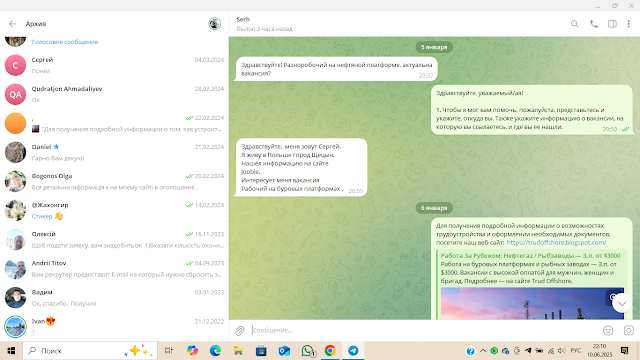Launch Copilot from the taskbar
Viewport: 640px width, 360px height.
point(192,351)
